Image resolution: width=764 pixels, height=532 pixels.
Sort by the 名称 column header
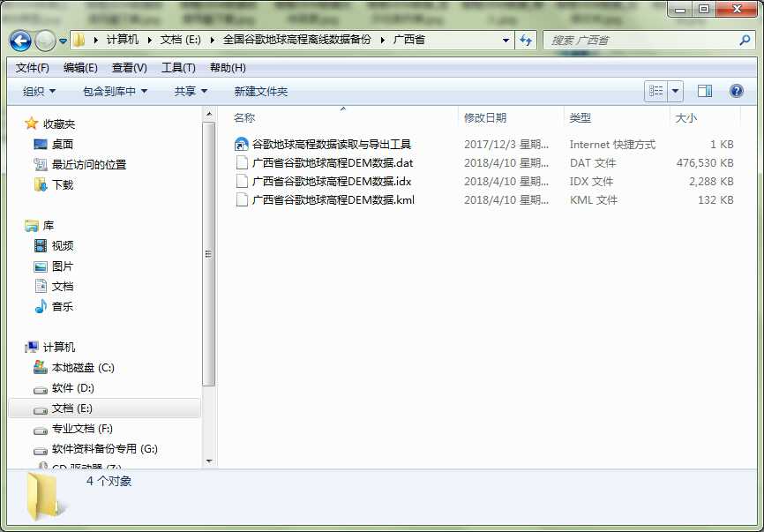click(x=244, y=117)
